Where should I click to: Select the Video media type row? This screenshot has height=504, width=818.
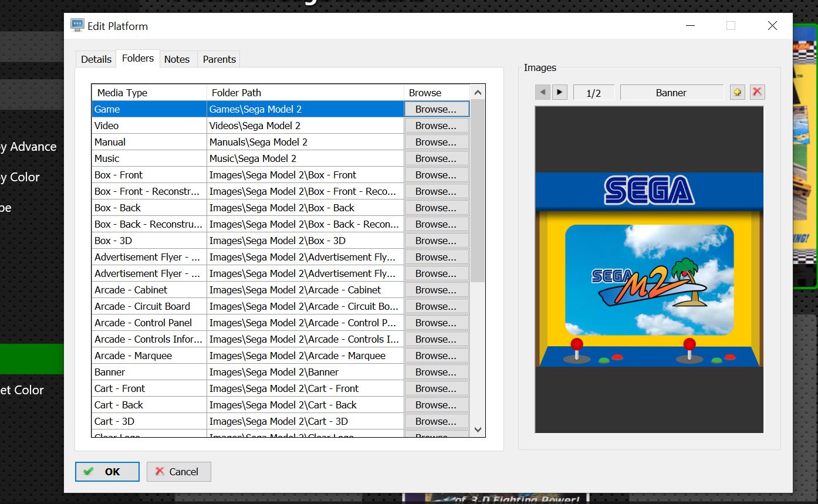click(x=149, y=126)
